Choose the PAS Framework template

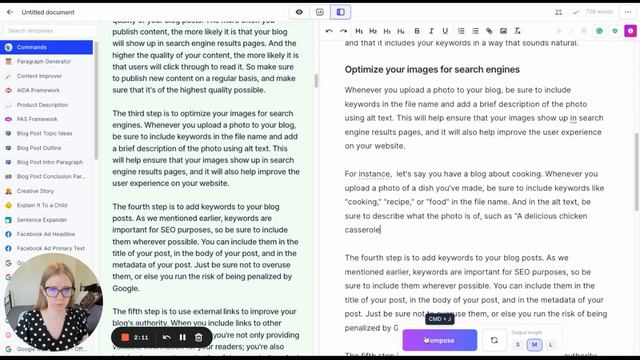click(47, 119)
